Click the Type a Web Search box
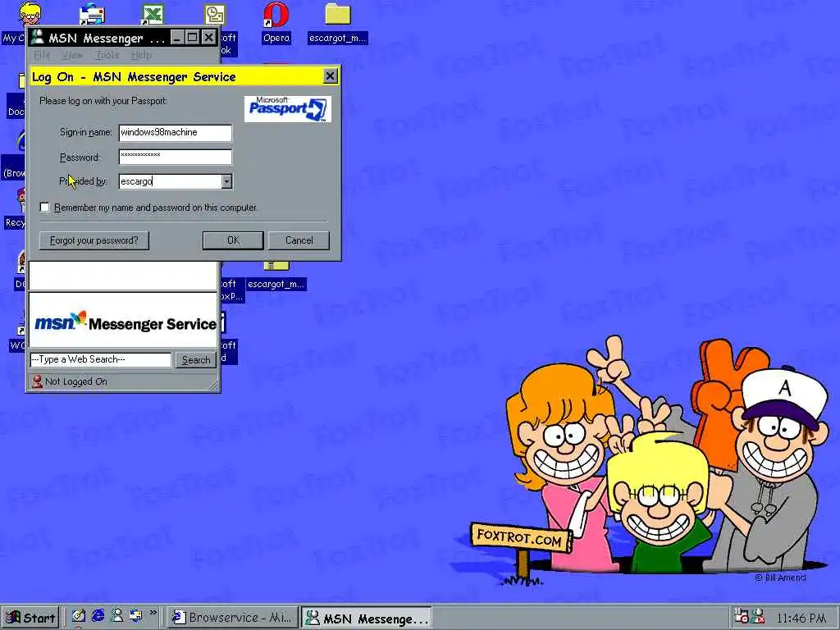 tap(101, 359)
